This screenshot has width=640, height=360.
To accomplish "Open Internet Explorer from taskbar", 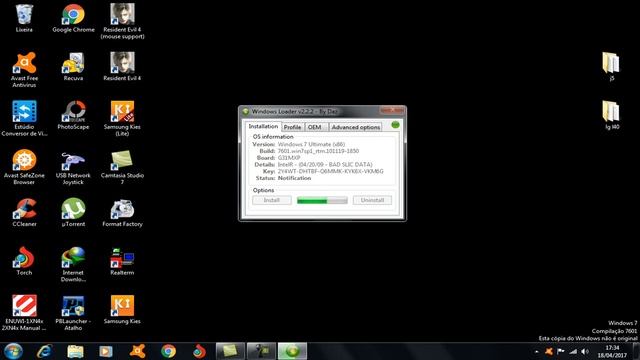I will point(44,351).
